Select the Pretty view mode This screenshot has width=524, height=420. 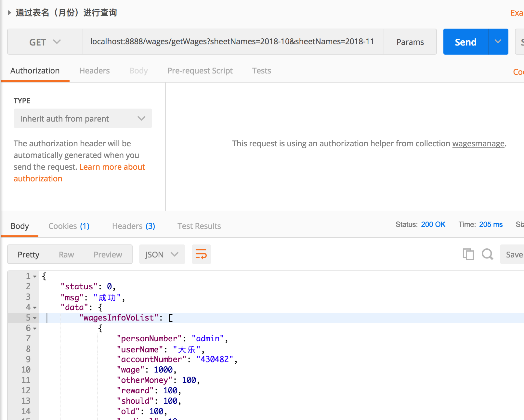28,255
